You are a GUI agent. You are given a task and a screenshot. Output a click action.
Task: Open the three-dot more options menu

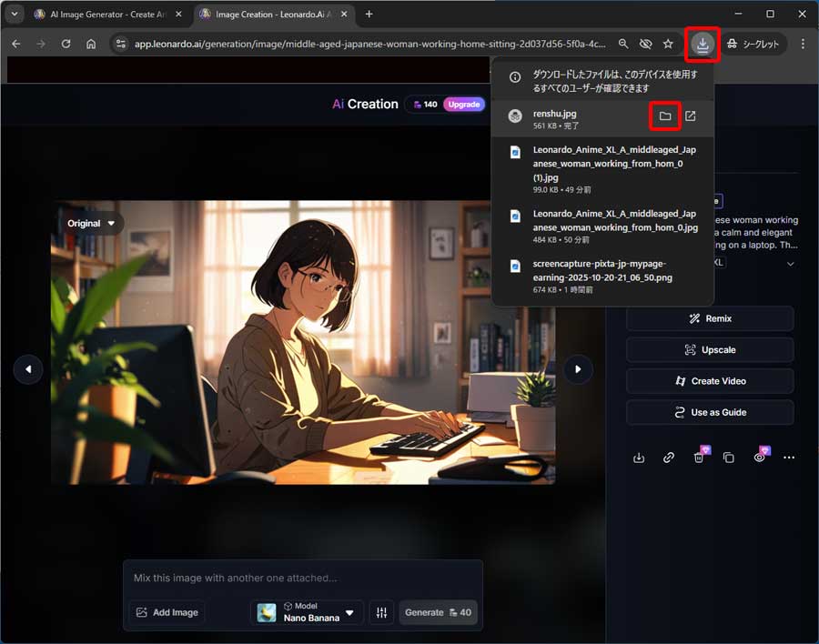[x=789, y=458]
